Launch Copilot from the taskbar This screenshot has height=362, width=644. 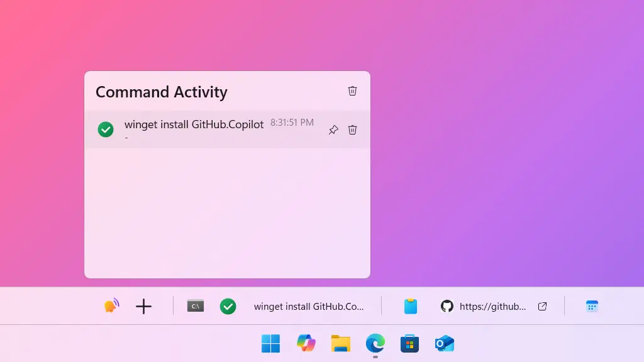click(x=306, y=343)
